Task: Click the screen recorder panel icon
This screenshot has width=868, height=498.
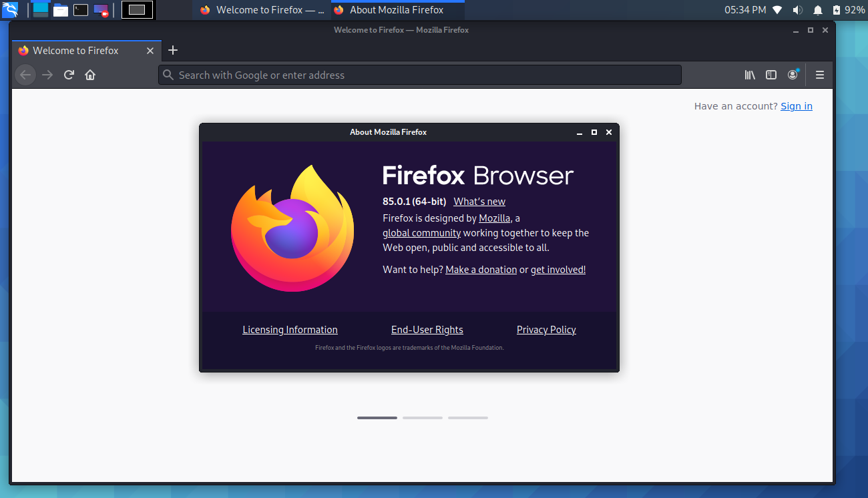Action: click(x=101, y=10)
